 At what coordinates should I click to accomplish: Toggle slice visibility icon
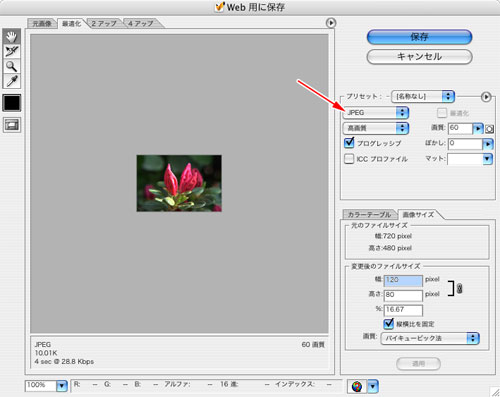tap(12, 125)
